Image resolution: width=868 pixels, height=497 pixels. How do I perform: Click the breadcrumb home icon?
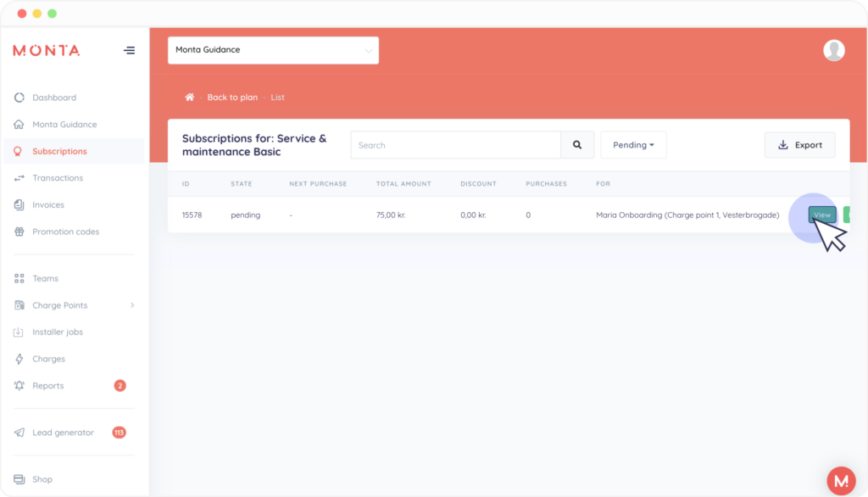click(189, 97)
